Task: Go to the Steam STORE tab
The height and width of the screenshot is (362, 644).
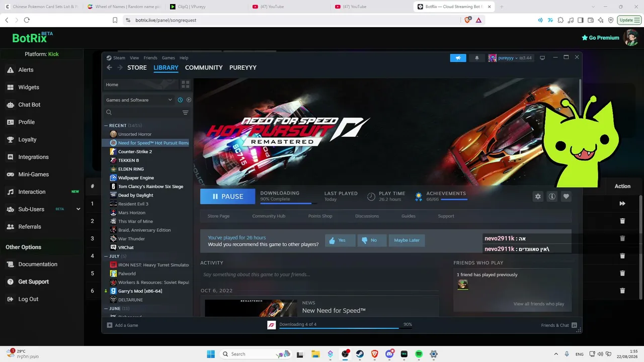Action: pos(137,67)
